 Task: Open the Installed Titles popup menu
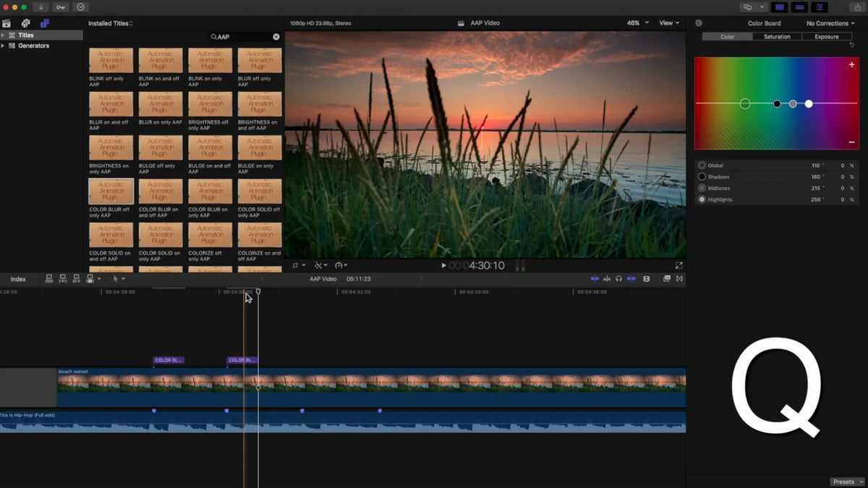tap(110, 23)
